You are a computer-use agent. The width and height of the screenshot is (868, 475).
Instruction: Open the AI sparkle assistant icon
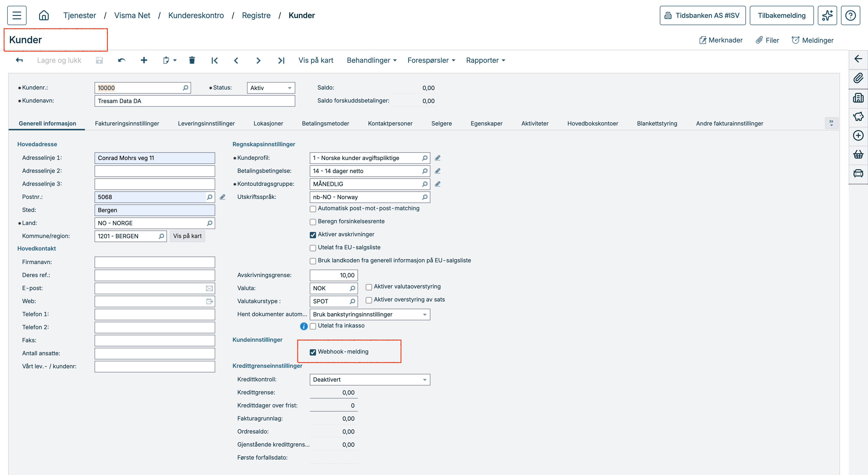click(x=827, y=15)
